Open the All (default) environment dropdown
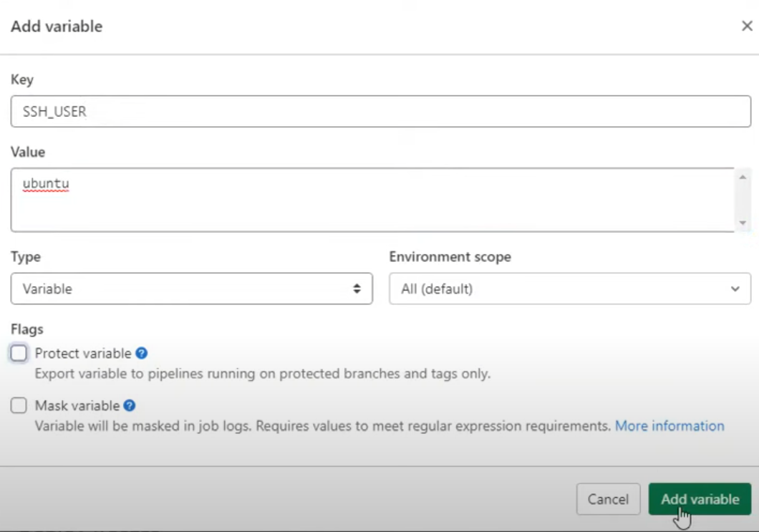 569,289
